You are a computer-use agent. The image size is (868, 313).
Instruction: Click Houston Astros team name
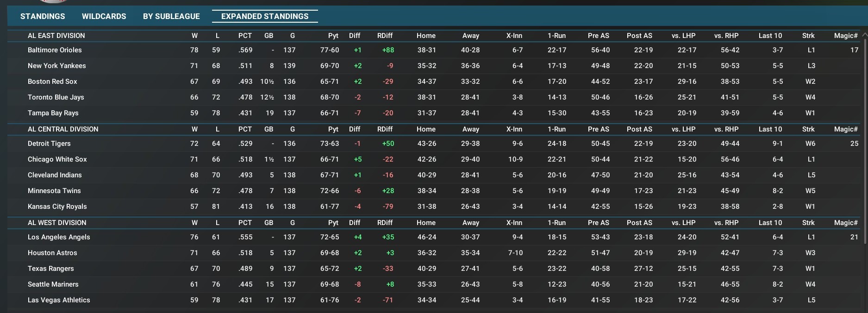pyautogui.click(x=52, y=253)
